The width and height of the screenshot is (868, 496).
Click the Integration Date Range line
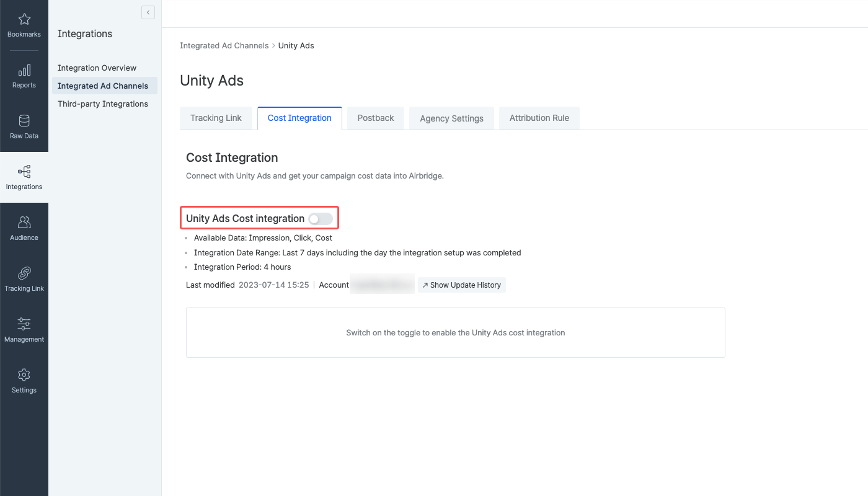(357, 253)
